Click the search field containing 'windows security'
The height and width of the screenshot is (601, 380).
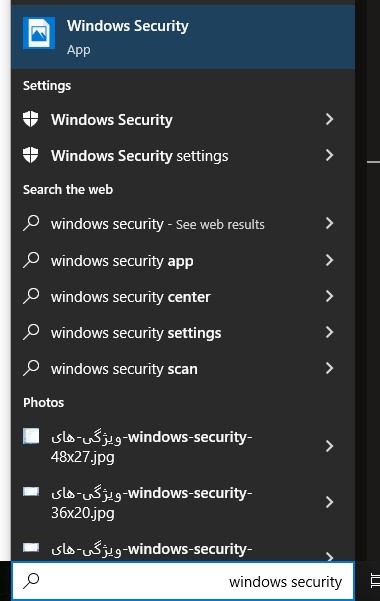(x=183, y=581)
